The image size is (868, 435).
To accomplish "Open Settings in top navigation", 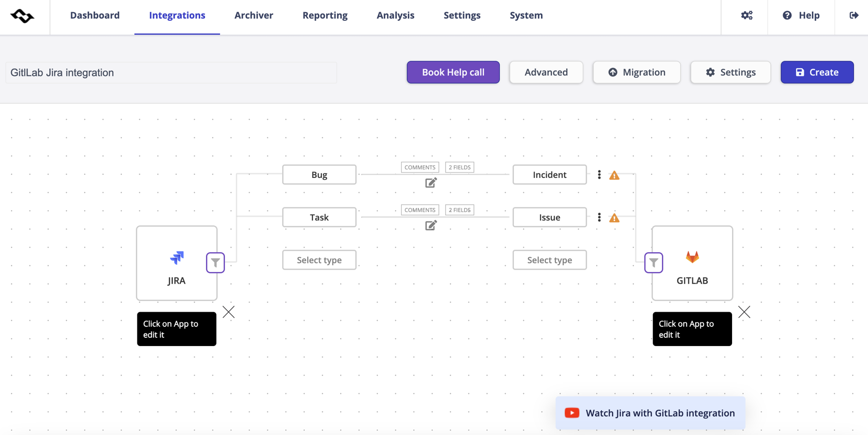I will 462,15.
